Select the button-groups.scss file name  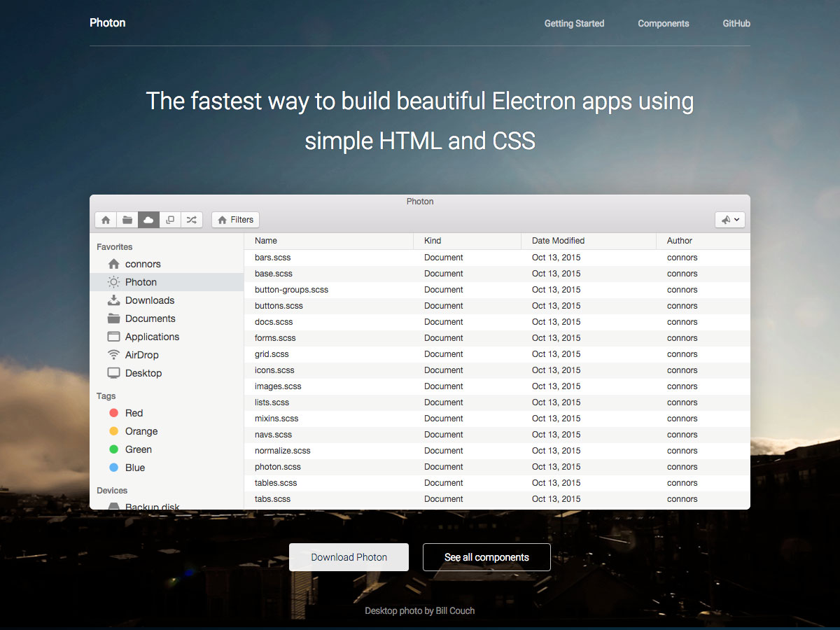tap(291, 290)
